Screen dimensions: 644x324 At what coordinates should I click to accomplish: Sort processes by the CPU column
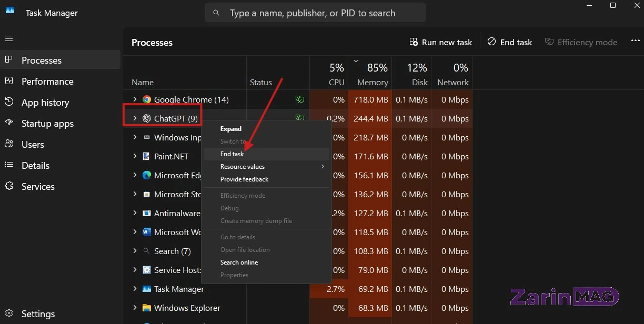[x=329, y=73]
